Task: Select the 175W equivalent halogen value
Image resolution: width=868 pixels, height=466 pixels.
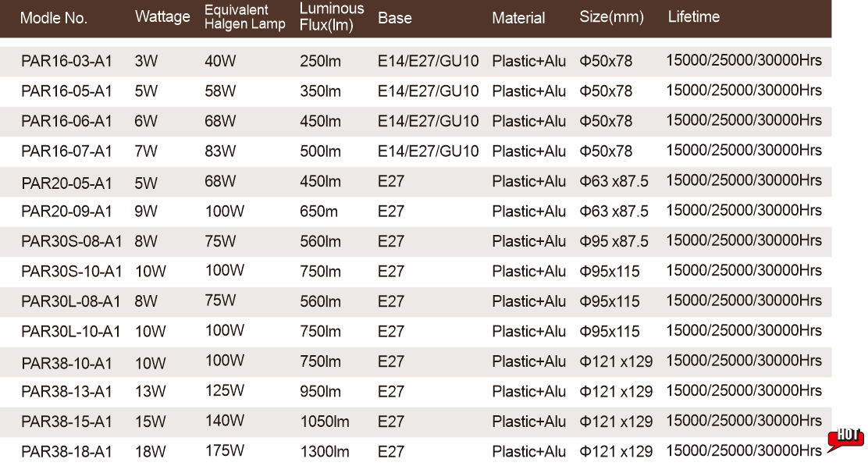Action: (x=225, y=450)
